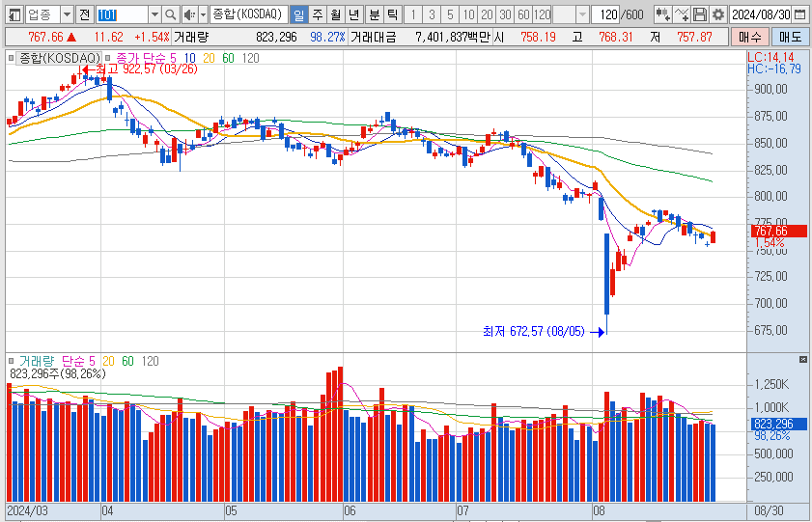Select the price MA 5 legend number
This screenshot has width=812, height=522.
click(x=174, y=58)
